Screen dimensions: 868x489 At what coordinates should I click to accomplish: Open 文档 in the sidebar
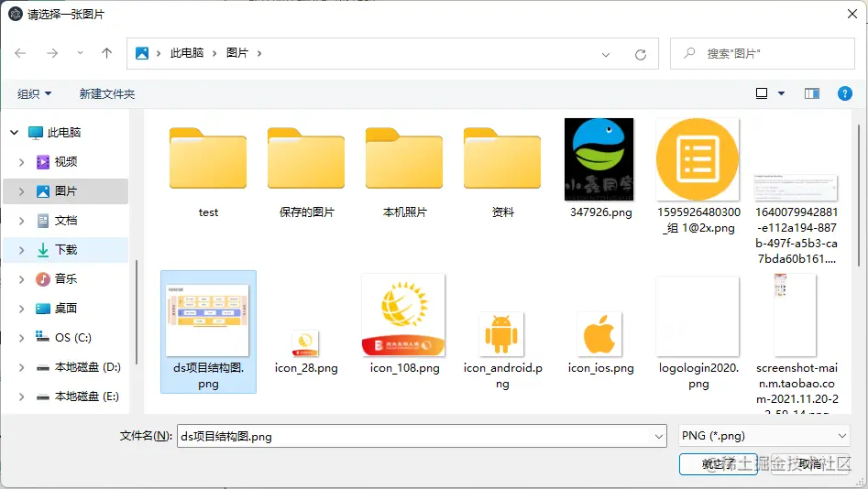(65, 221)
